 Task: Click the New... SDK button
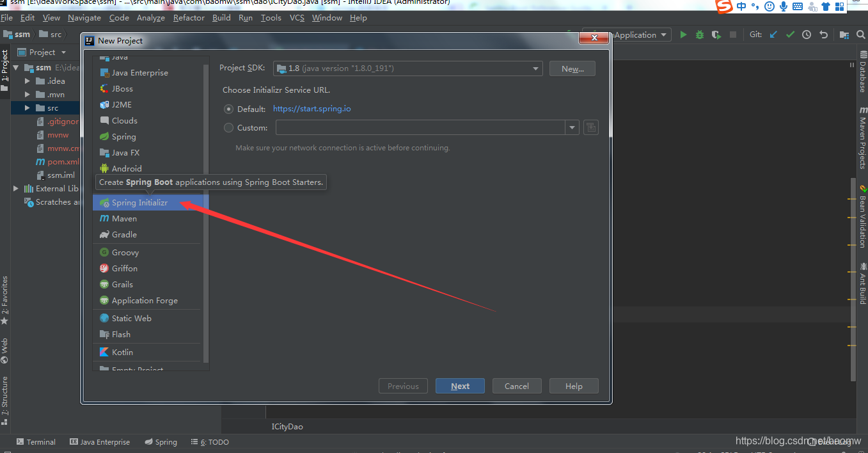click(572, 68)
